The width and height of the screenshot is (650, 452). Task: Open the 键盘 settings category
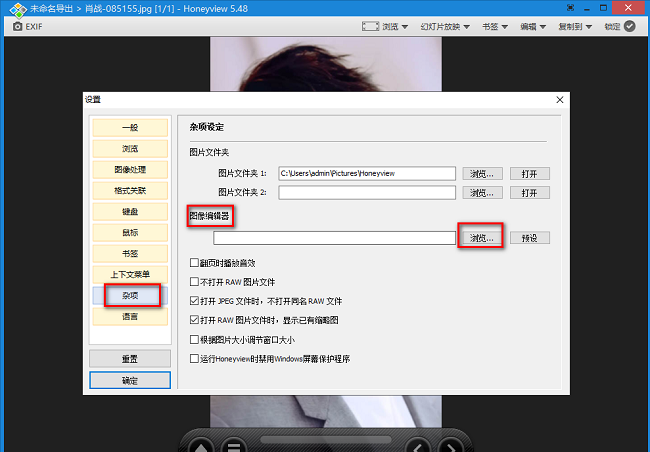pos(130,211)
